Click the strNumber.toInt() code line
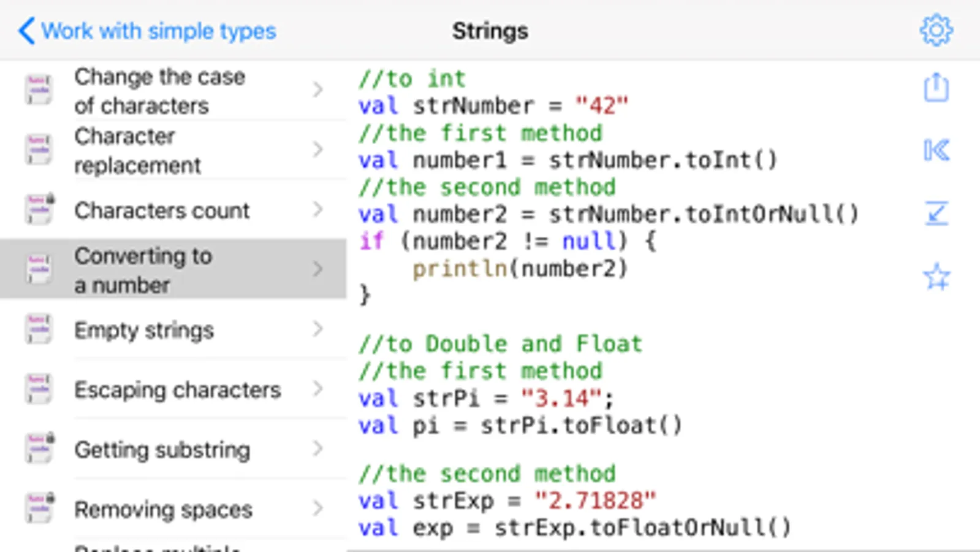Screen dimensions: 980x552 (568, 161)
